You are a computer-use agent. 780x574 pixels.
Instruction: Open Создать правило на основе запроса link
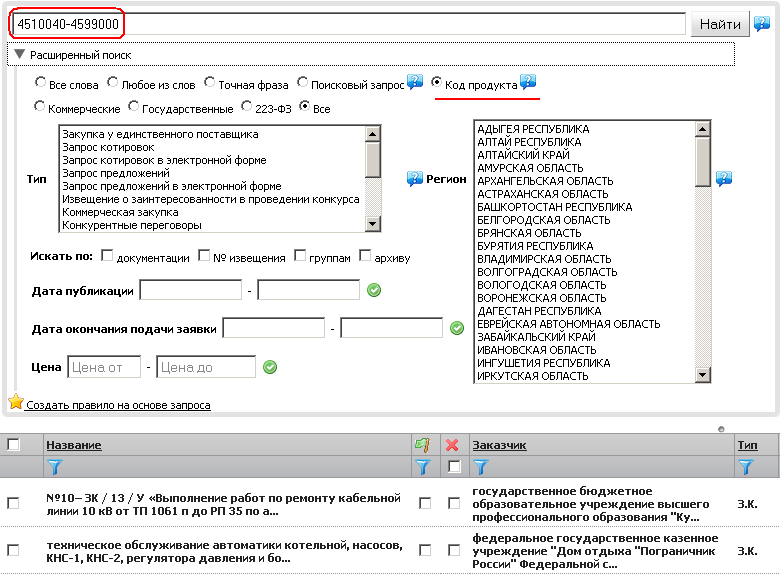click(x=118, y=405)
